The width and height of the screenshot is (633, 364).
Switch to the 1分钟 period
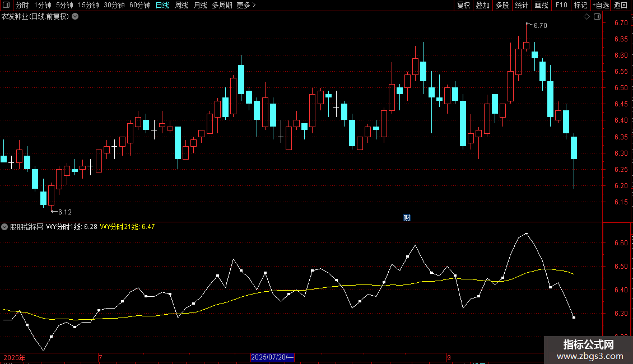click(x=43, y=5)
